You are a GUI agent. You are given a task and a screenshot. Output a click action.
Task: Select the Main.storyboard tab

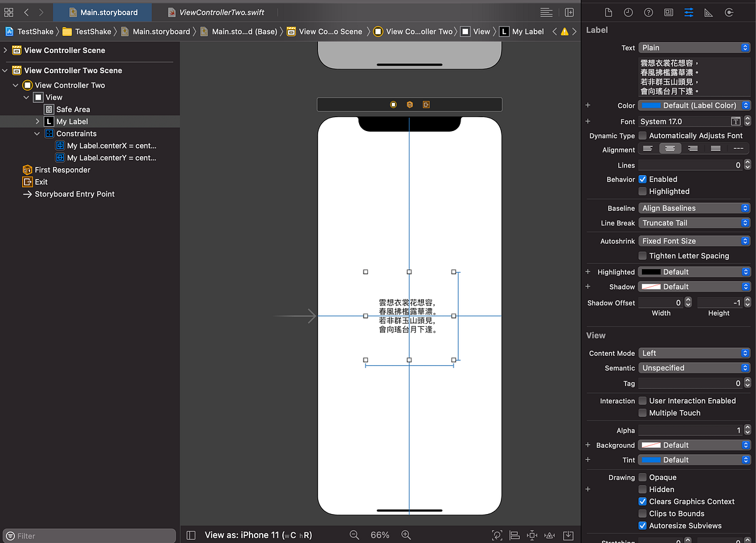(x=102, y=13)
